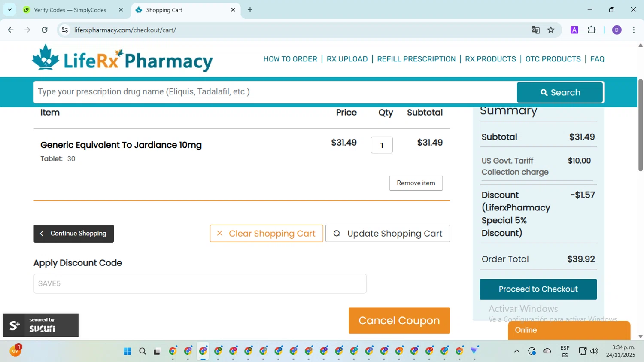The image size is (644, 362).
Task: Close the Shopping Cart tab
Action: point(233,10)
